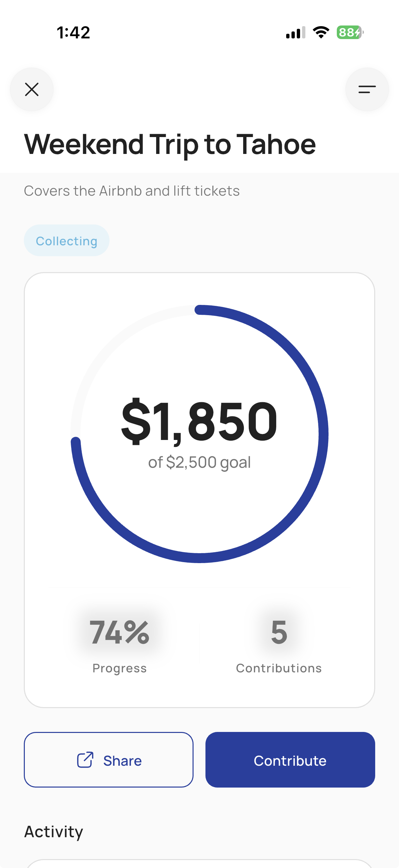This screenshot has height=868, width=399.
Task: Click the Share arrow-box icon
Action: coord(85,760)
